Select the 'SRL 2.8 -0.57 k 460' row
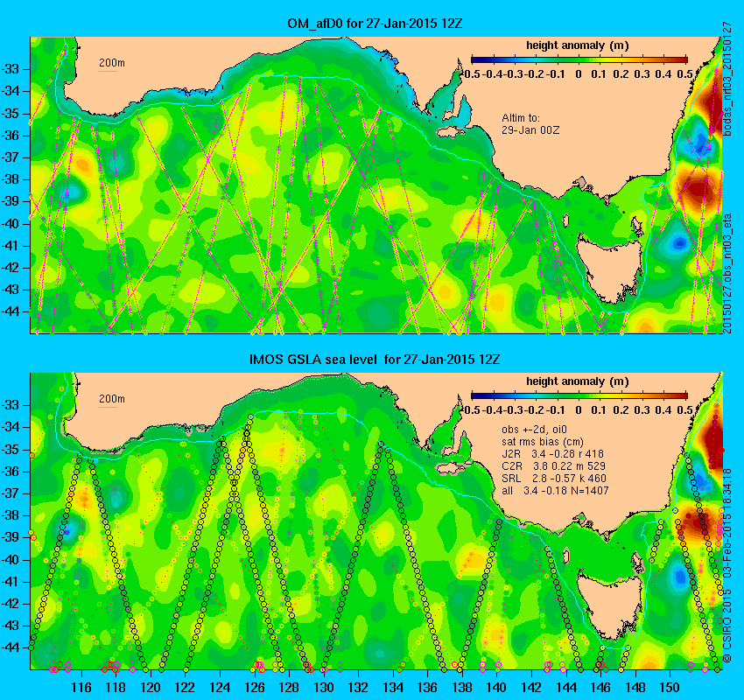The image size is (744, 700). point(554,479)
